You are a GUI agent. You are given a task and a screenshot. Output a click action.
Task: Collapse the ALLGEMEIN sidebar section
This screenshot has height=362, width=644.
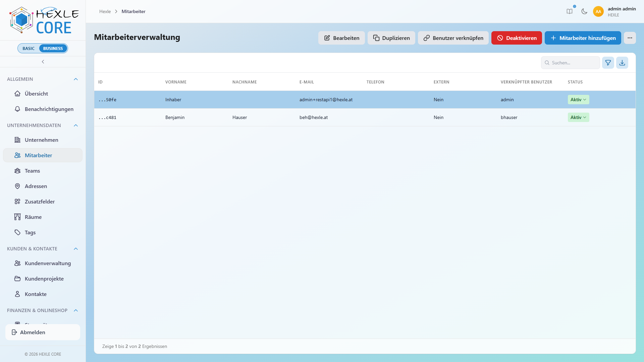(76, 79)
